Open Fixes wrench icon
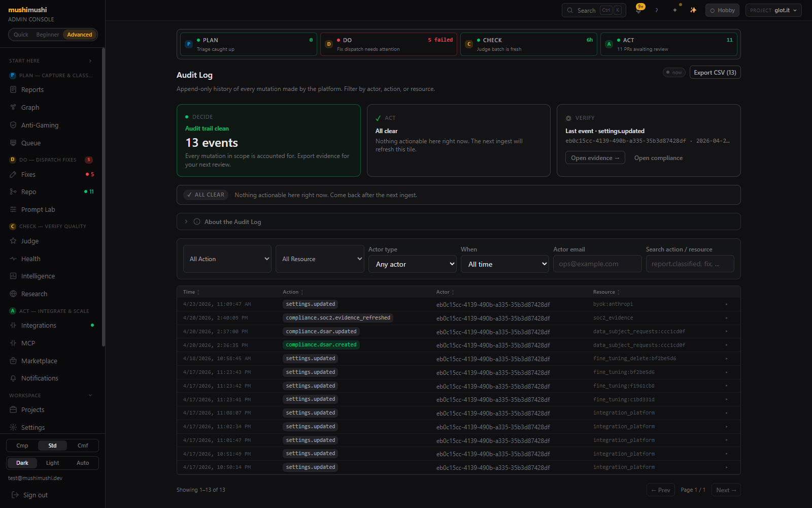 click(x=13, y=174)
